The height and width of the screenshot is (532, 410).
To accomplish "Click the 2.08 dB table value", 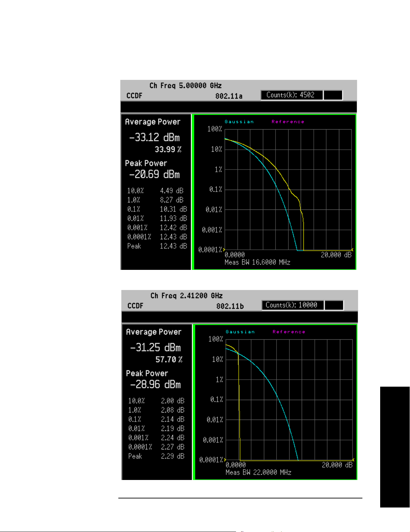I will pos(173,410).
